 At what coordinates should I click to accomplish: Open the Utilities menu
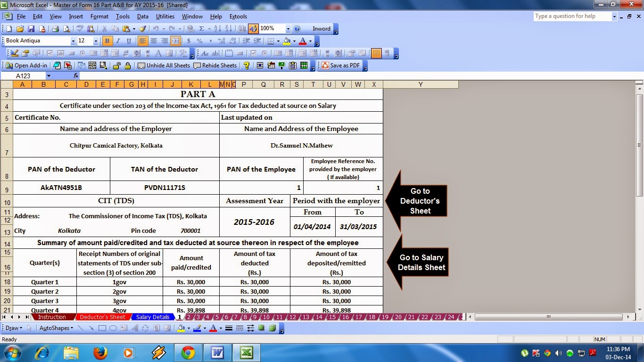165,16
